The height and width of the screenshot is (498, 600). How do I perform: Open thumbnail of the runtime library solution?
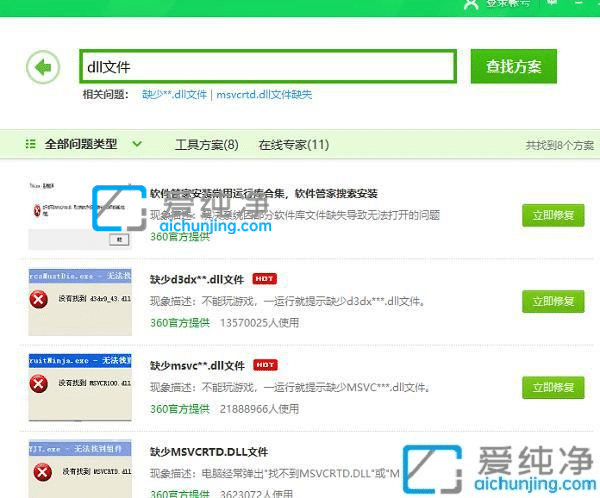(x=80, y=214)
